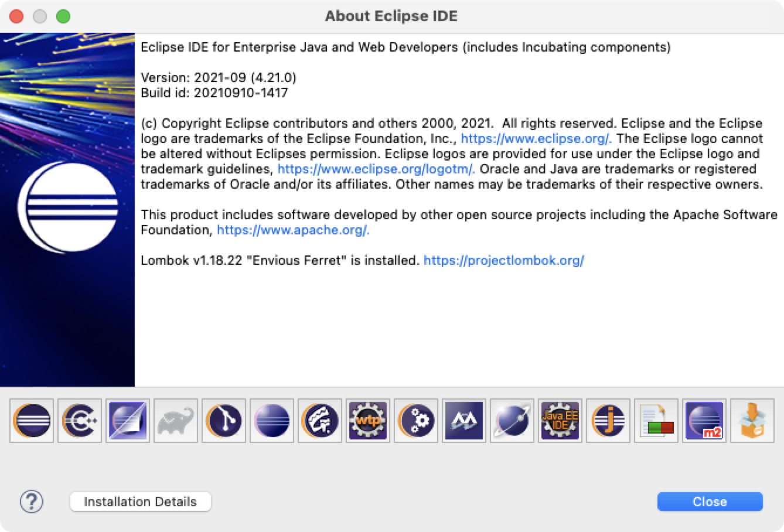The height and width of the screenshot is (532, 784).
Task: Open the Git branch (EGit) feature icon
Action: point(224,421)
